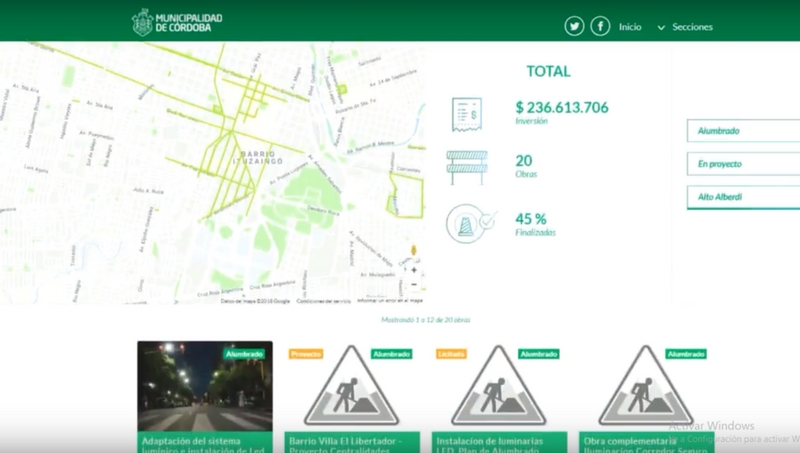Go to Inicio in the navigation
This screenshot has width=800, height=453.
pos(630,27)
